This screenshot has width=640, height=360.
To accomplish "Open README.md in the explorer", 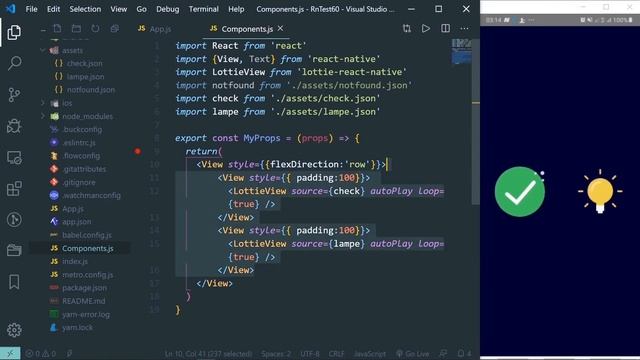I will click(83, 301).
